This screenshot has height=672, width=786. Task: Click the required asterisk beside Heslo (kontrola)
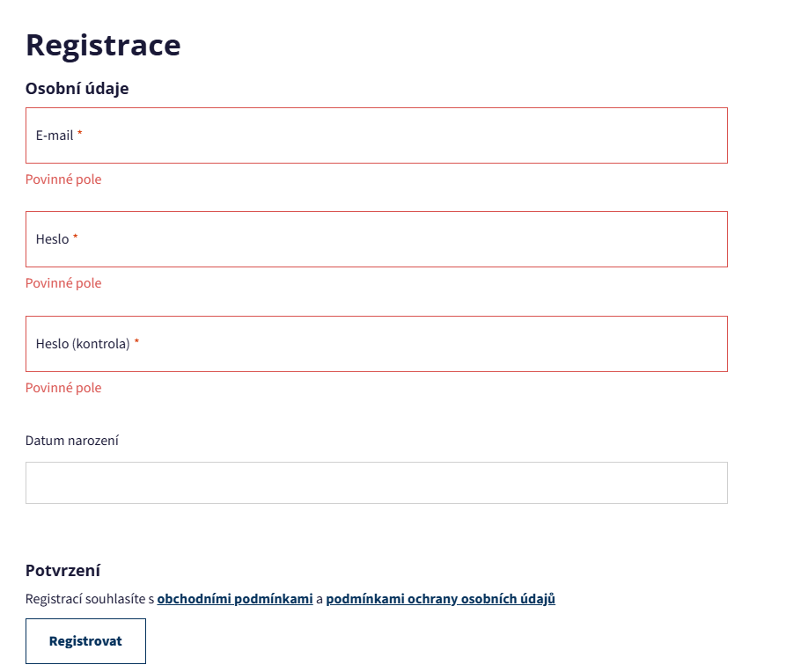point(136,342)
